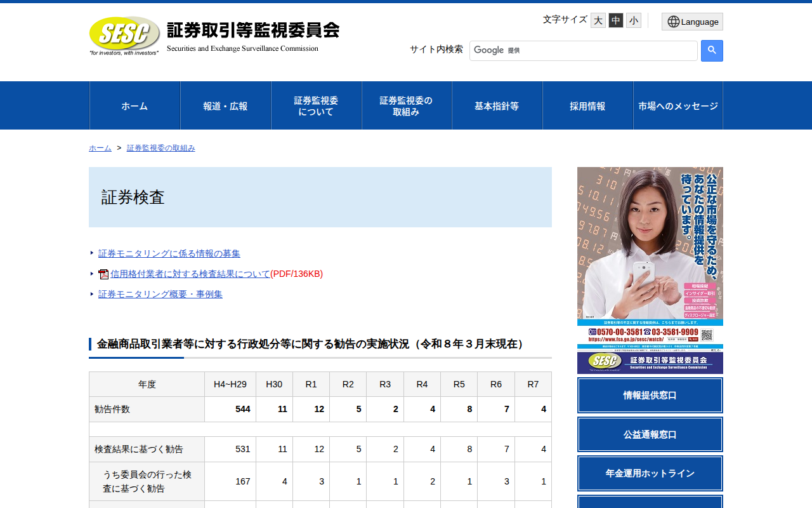
Task: Click the SESC logo in the header
Action: [124, 36]
